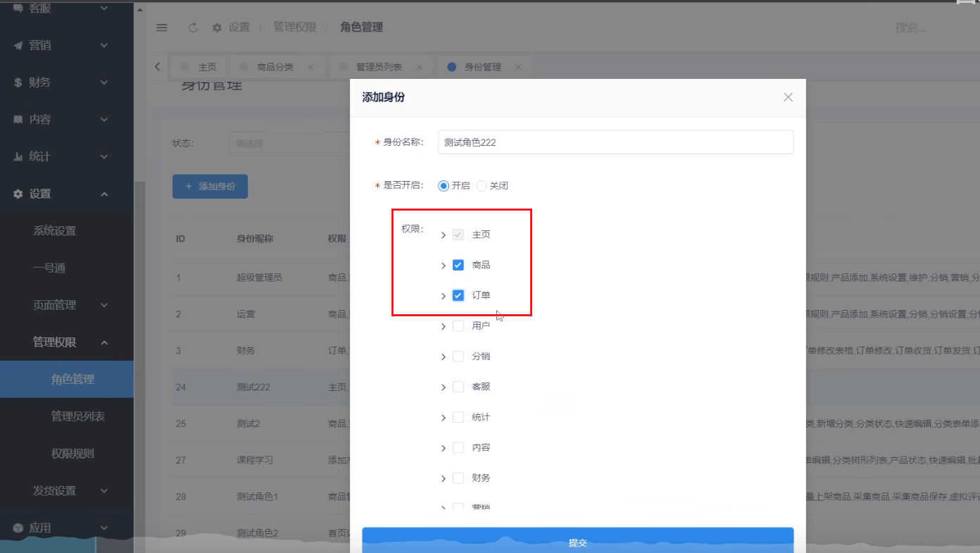Screen dimensions: 980x553
Task: Click the top search box
Action: [910, 27]
